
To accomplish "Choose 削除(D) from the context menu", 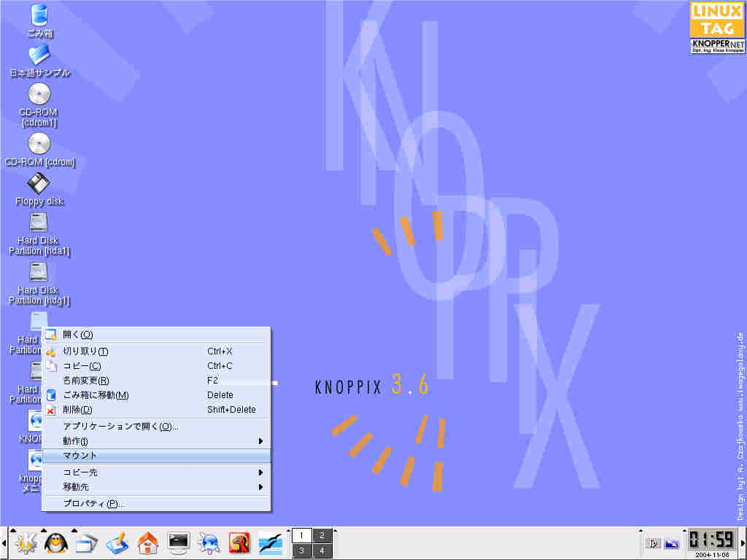I will 157,410.
